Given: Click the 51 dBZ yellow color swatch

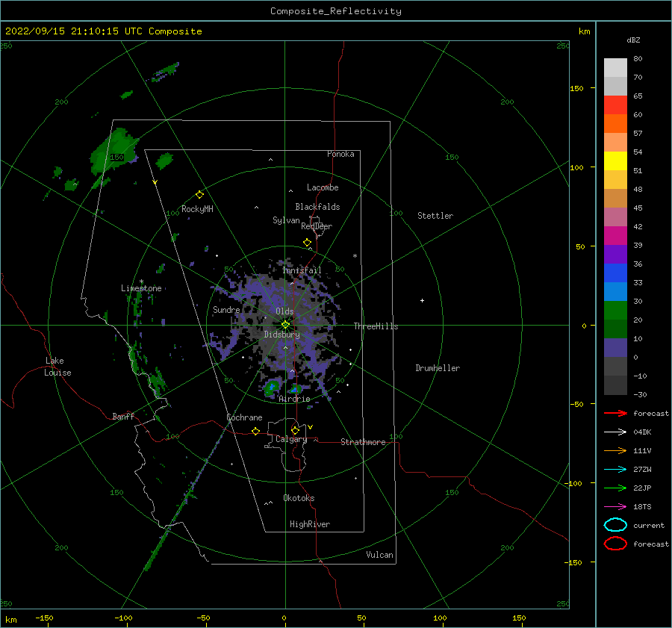Looking at the screenshot, I should click(615, 161).
